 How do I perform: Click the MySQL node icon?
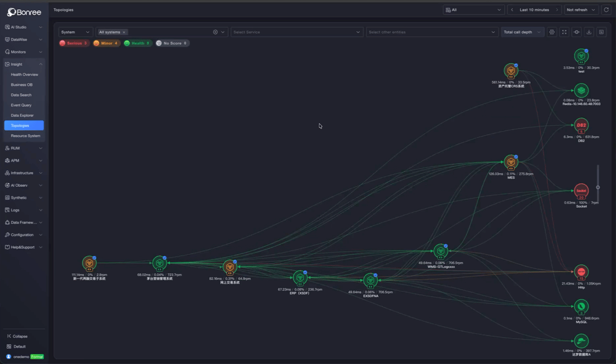point(581,307)
